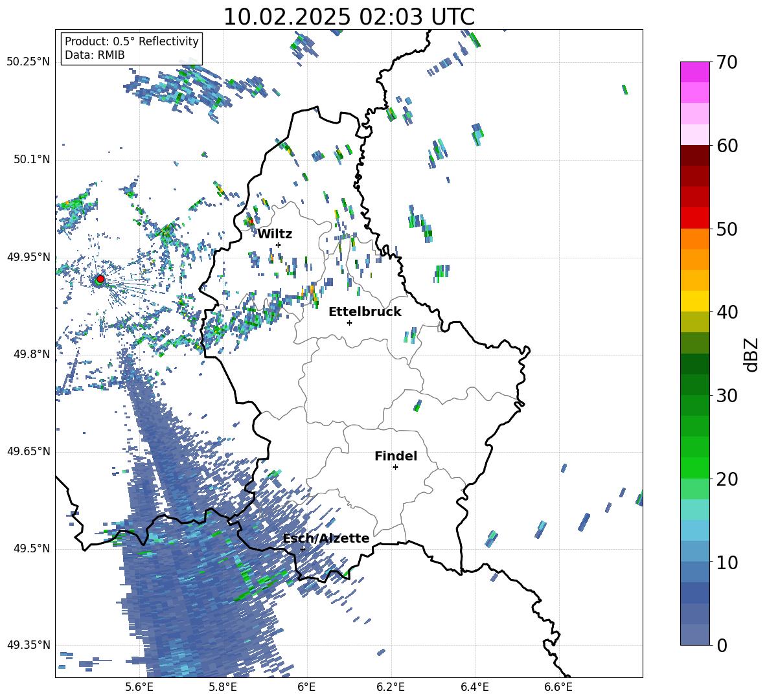Click the 5.8°E longitude label
The height and width of the screenshot is (700, 767).
click(223, 687)
